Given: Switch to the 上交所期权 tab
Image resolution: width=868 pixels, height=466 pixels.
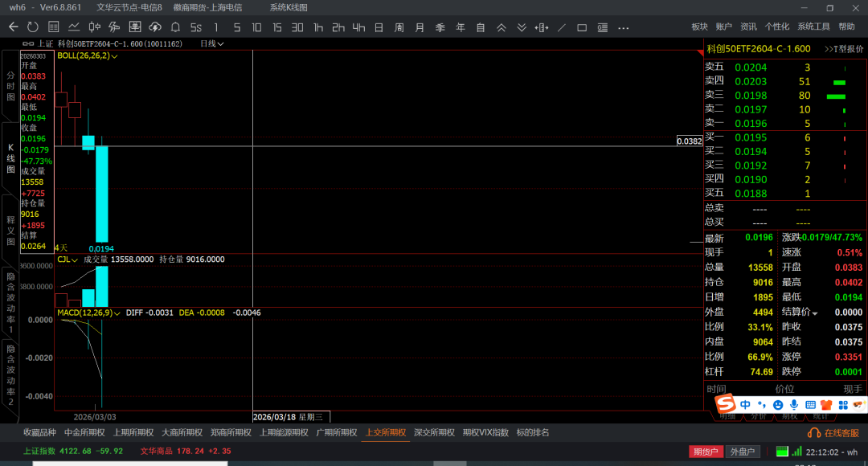Looking at the screenshot, I should click(386, 432).
